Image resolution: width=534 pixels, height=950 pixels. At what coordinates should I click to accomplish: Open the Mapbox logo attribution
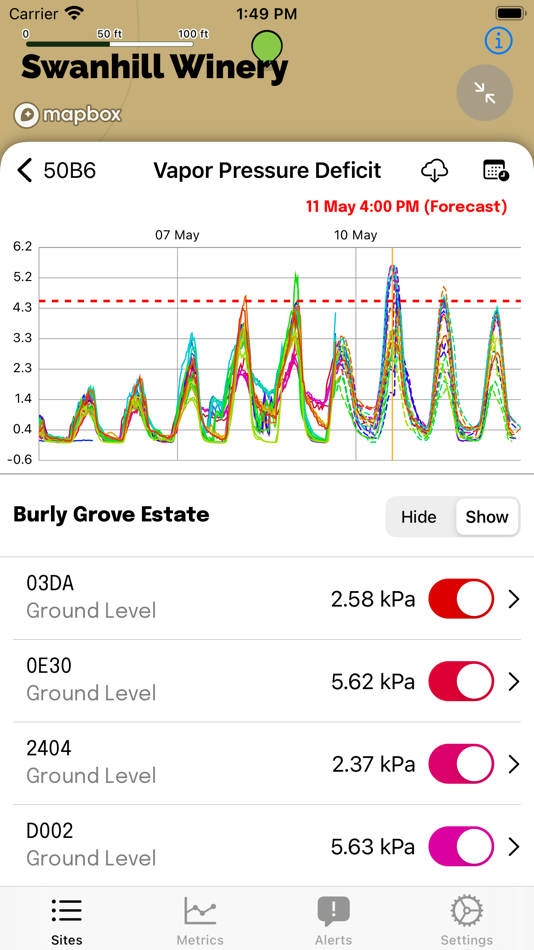[x=67, y=115]
